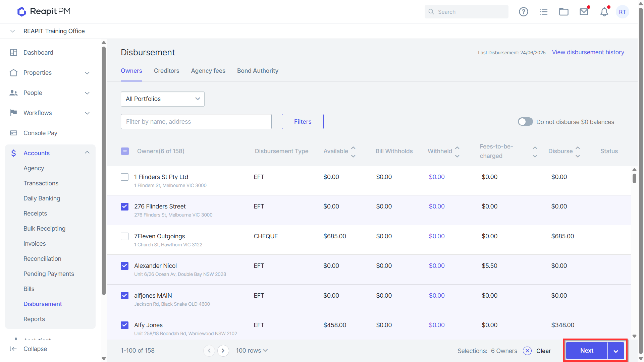This screenshot has width=644, height=362.
Task: Open the mail envelope icon
Action: pos(584,12)
